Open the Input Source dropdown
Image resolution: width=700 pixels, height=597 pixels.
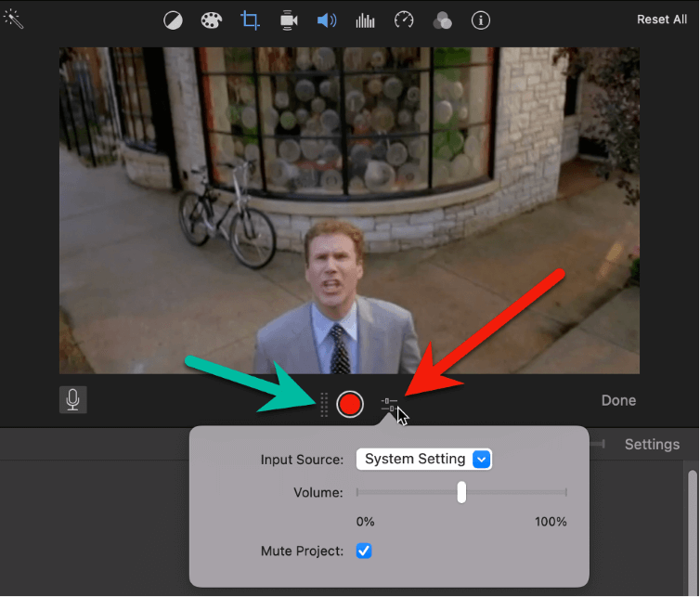pyautogui.click(x=424, y=459)
